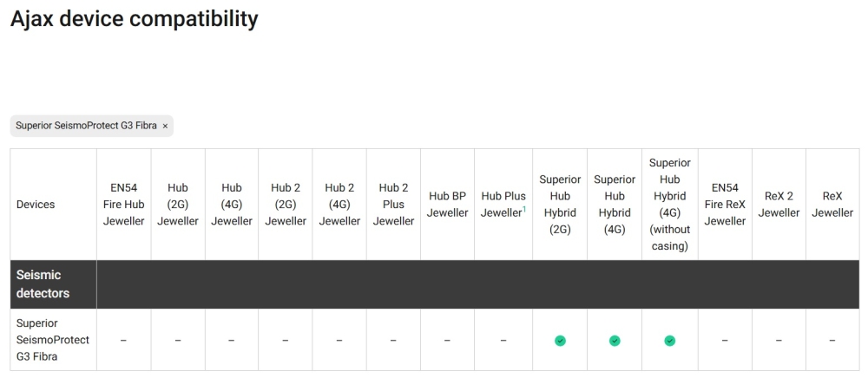Click the Hub (2G) Jeweller column header

pyautogui.click(x=178, y=205)
